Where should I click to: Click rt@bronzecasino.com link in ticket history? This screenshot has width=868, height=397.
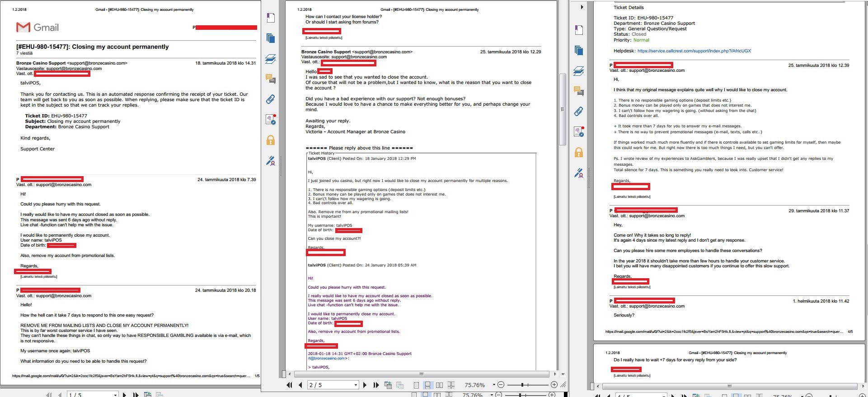(x=326, y=358)
